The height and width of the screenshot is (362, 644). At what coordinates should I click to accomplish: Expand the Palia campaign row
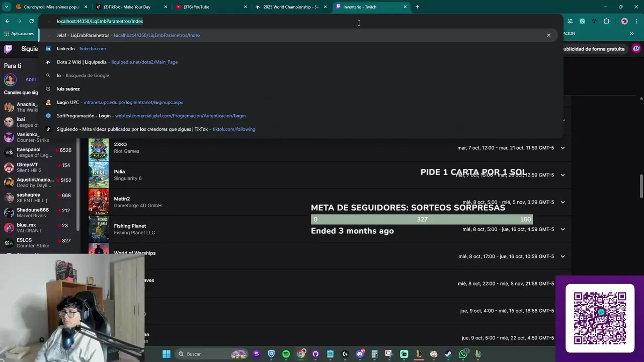[562, 175]
